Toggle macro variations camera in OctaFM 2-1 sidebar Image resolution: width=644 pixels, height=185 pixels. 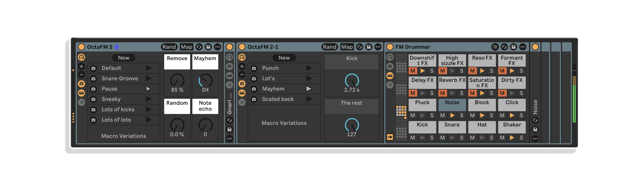click(x=242, y=84)
